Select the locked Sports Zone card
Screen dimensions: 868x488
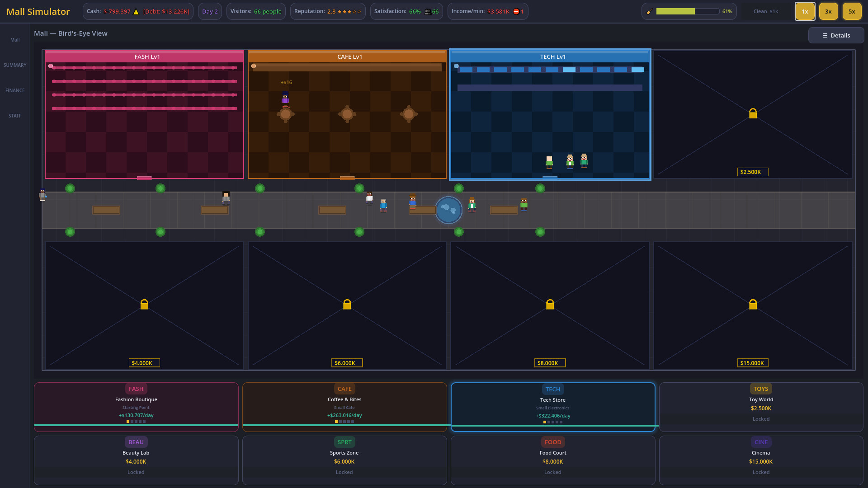pos(344,460)
